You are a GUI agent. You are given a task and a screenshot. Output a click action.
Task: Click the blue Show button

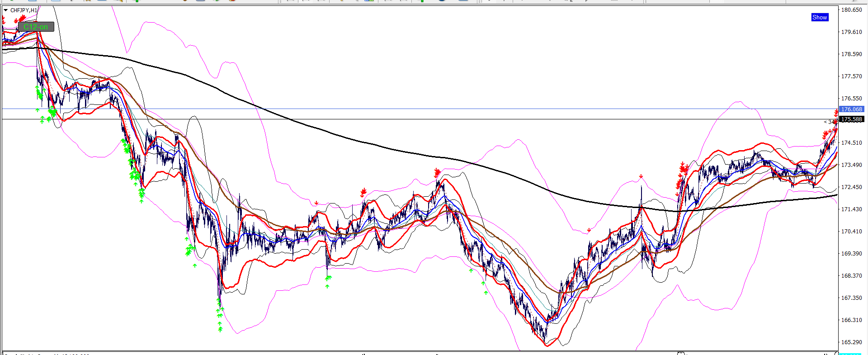820,17
